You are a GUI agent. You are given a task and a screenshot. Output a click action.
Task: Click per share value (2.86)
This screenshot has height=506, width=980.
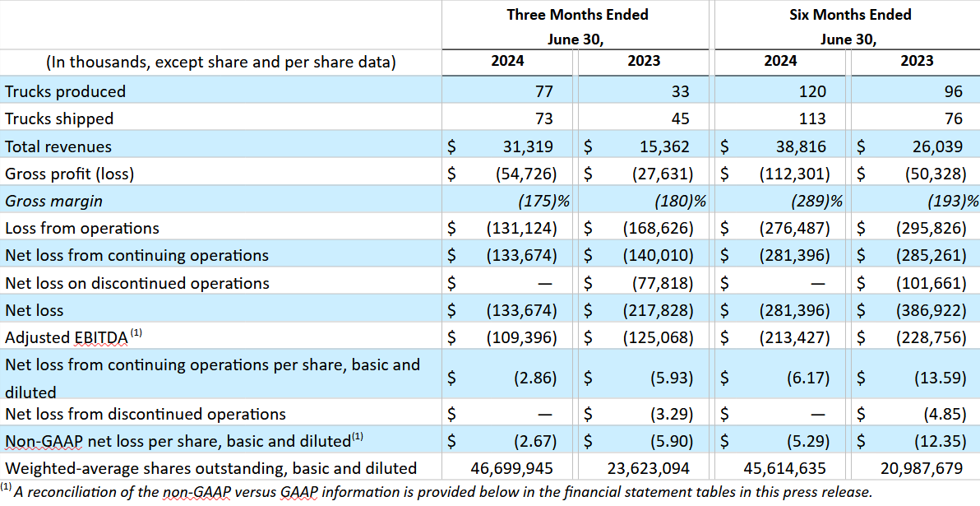535,378
